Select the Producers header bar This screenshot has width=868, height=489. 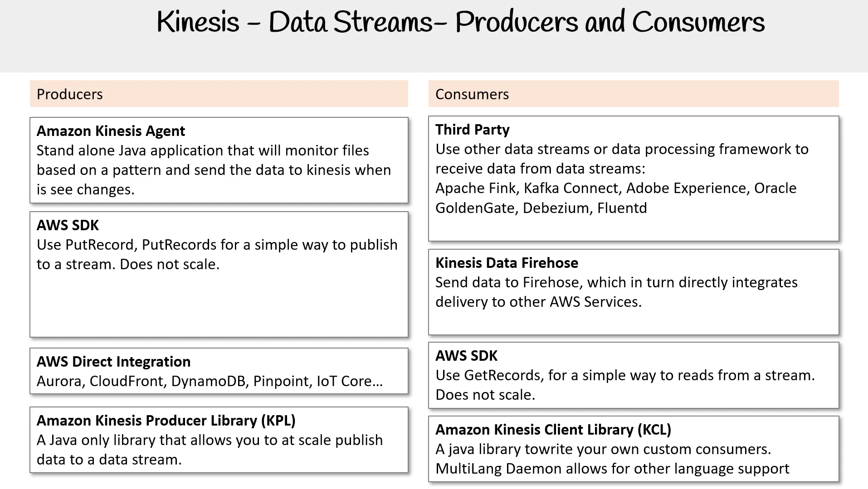[x=219, y=94]
